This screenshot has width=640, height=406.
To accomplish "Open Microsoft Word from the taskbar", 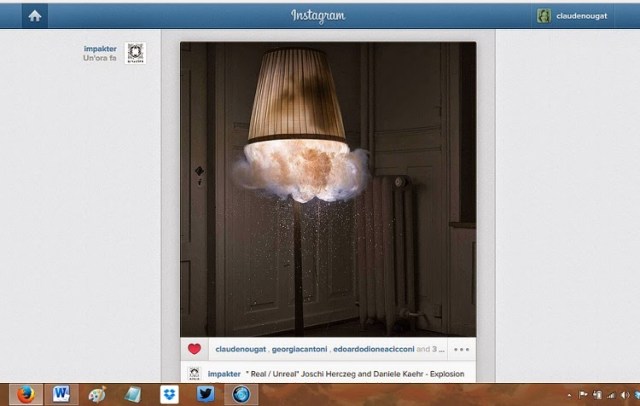I will pos(60,394).
